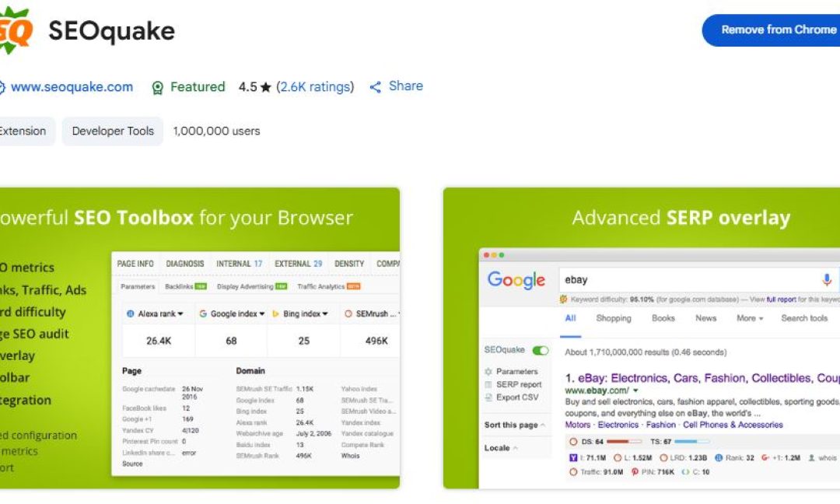
Task: Click the Rank: 32 Alexa icon
Action: click(x=719, y=458)
